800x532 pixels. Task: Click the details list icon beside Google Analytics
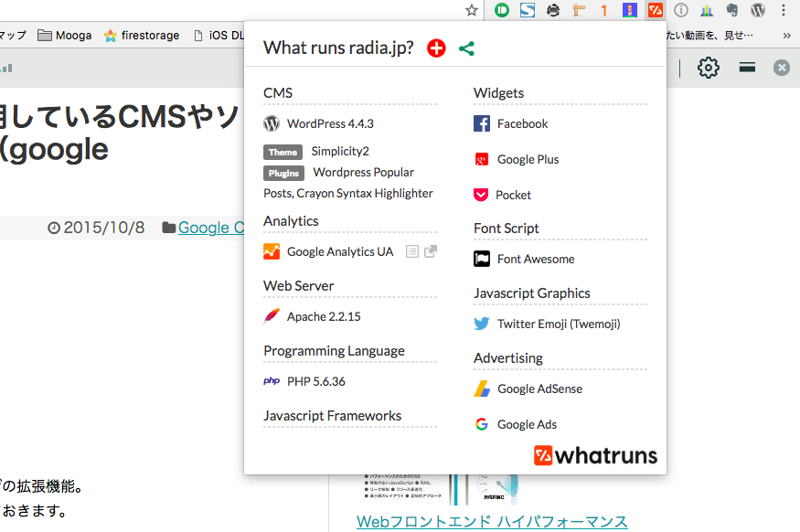point(412,251)
